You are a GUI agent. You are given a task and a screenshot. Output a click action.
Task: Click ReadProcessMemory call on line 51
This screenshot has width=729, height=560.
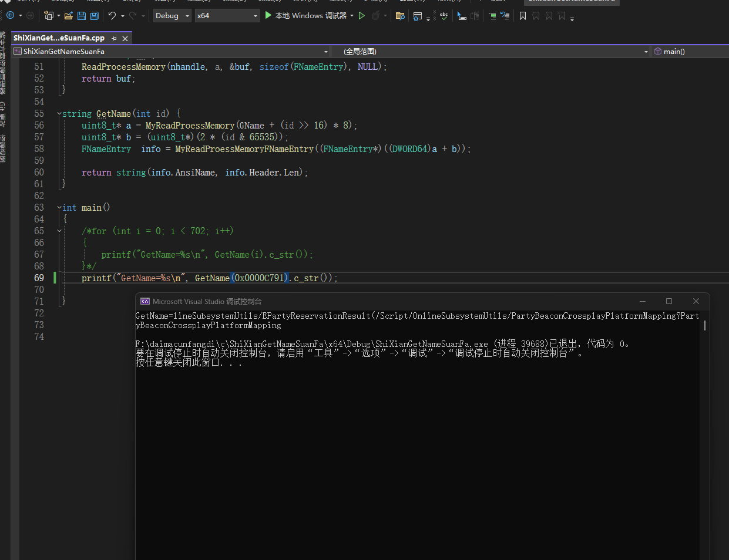pyautogui.click(x=123, y=67)
